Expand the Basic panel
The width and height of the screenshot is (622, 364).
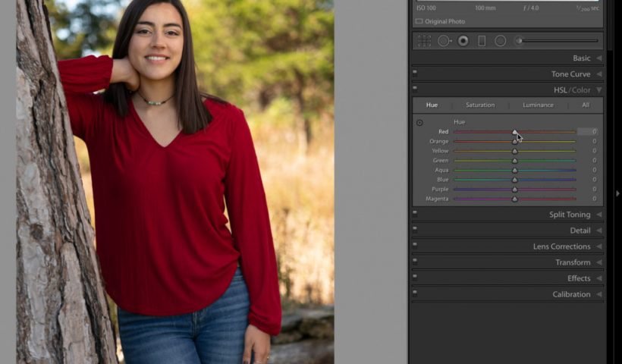pyautogui.click(x=599, y=58)
